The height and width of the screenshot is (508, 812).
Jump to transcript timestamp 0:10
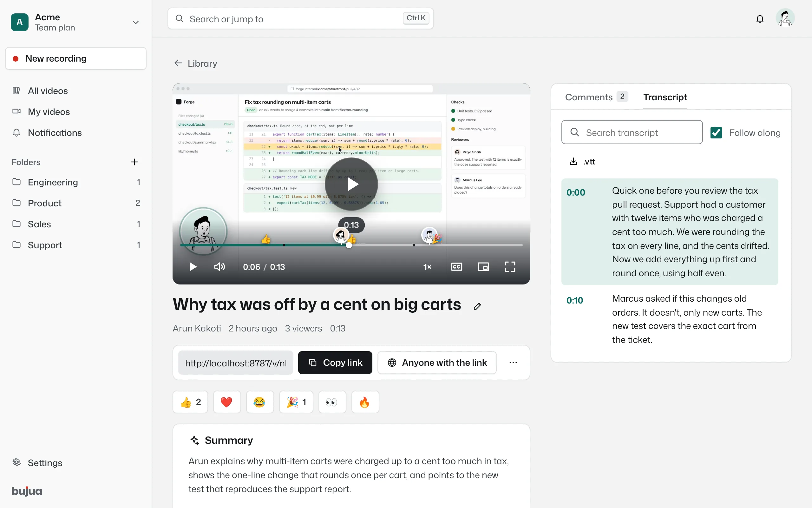click(x=574, y=300)
